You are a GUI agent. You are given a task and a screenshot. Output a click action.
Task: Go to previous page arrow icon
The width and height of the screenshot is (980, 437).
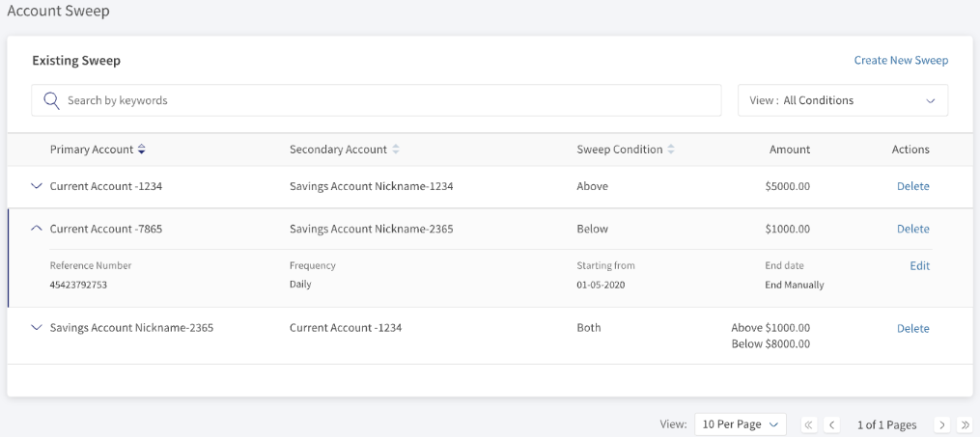click(x=831, y=424)
